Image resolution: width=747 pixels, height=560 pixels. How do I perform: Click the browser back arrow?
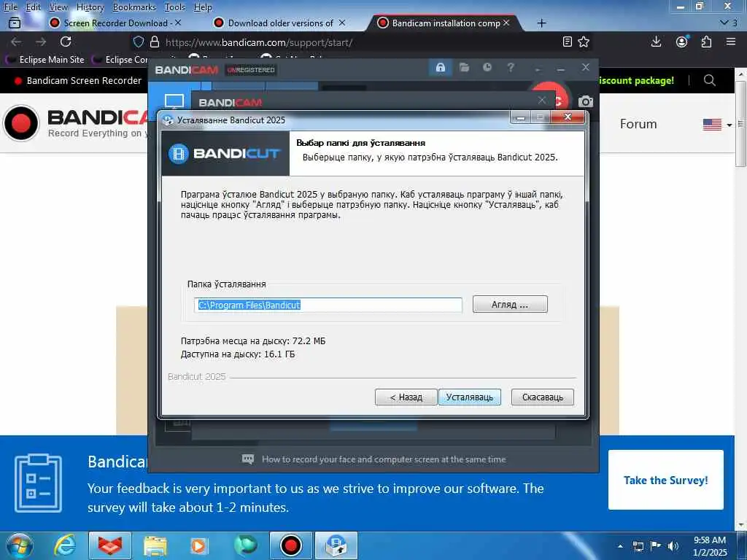(x=16, y=42)
